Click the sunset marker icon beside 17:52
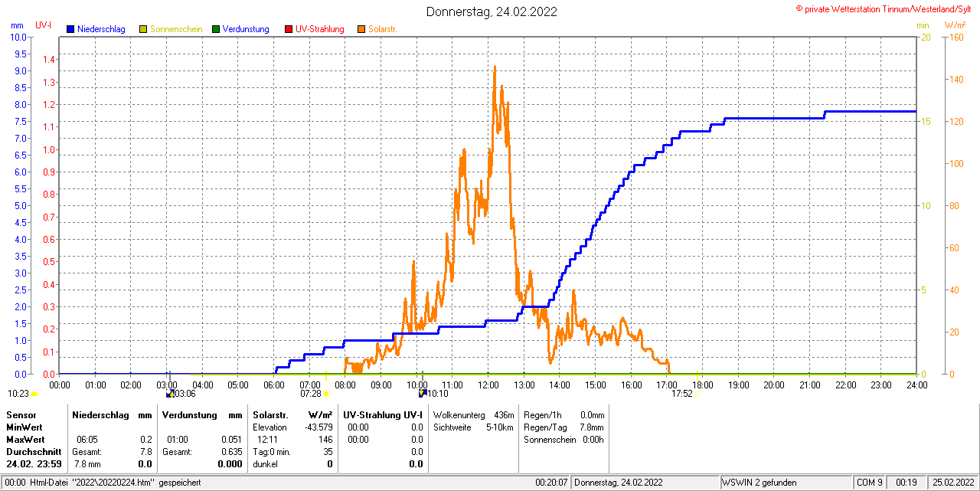Screen dimensions: 980x491 point(696,394)
